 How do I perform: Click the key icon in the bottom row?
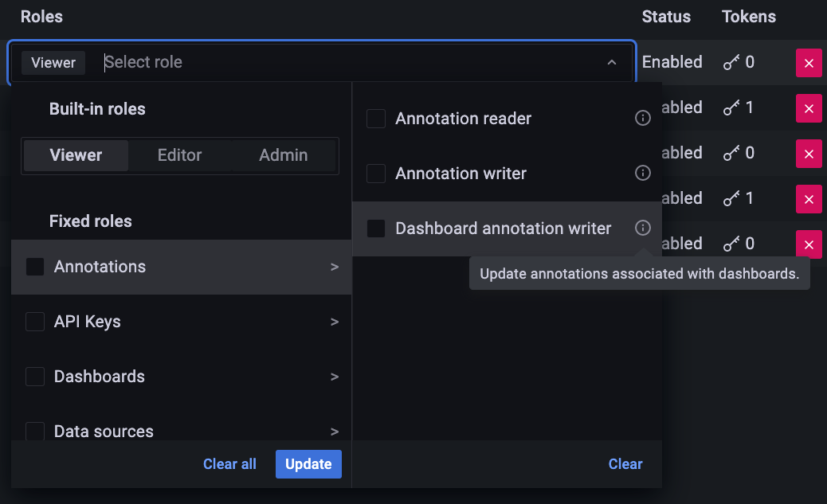point(730,244)
